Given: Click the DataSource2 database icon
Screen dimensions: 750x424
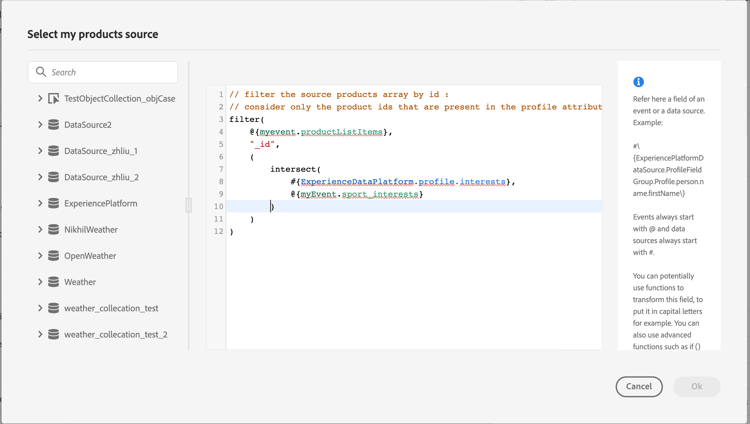Looking at the screenshot, I should tap(54, 125).
